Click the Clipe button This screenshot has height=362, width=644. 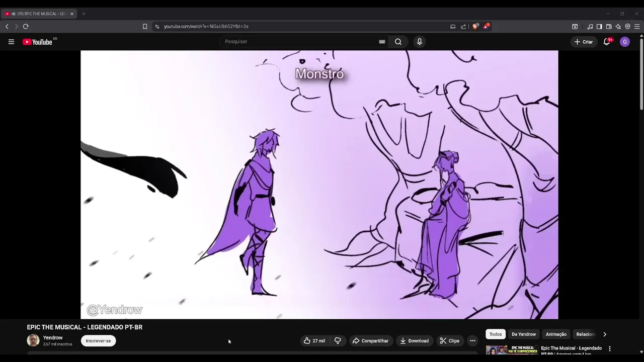[449, 340]
